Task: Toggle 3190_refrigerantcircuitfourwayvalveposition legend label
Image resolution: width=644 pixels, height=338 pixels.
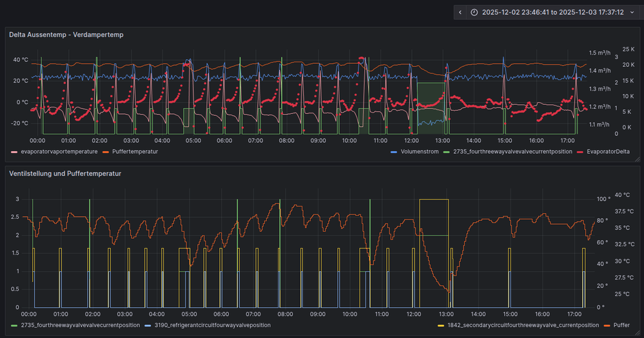Action: [x=212, y=325]
